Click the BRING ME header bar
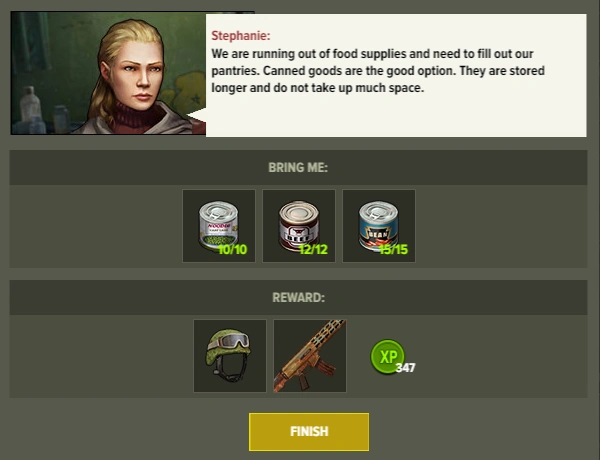The image size is (600, 460). pos(298,168)
